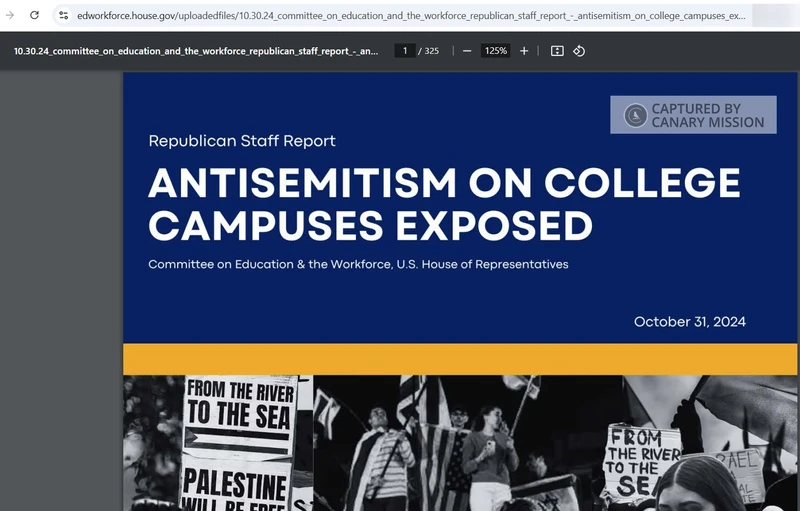Click the 125% zoom level field
The width and height of the screenshot is (800, 511).
(495, 50)
